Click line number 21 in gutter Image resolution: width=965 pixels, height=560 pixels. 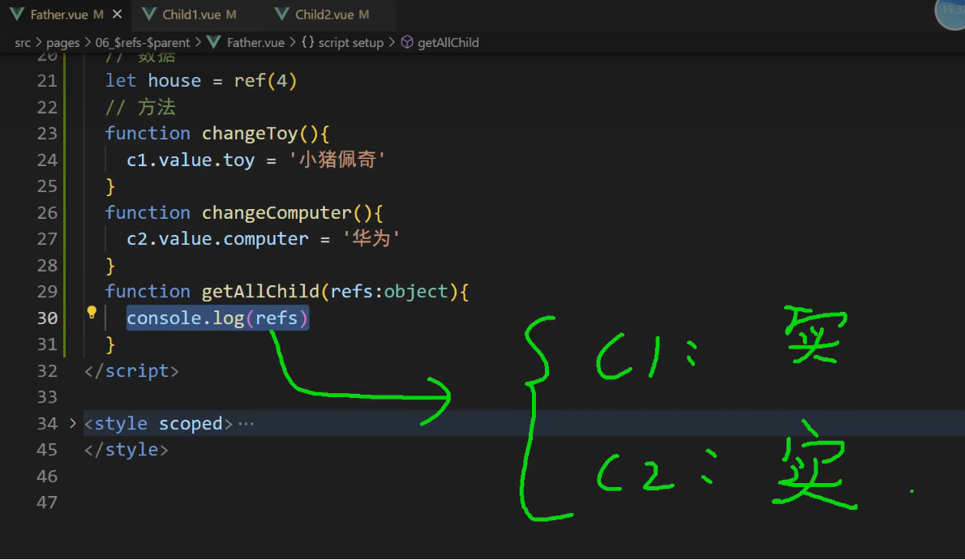[47, 81]
